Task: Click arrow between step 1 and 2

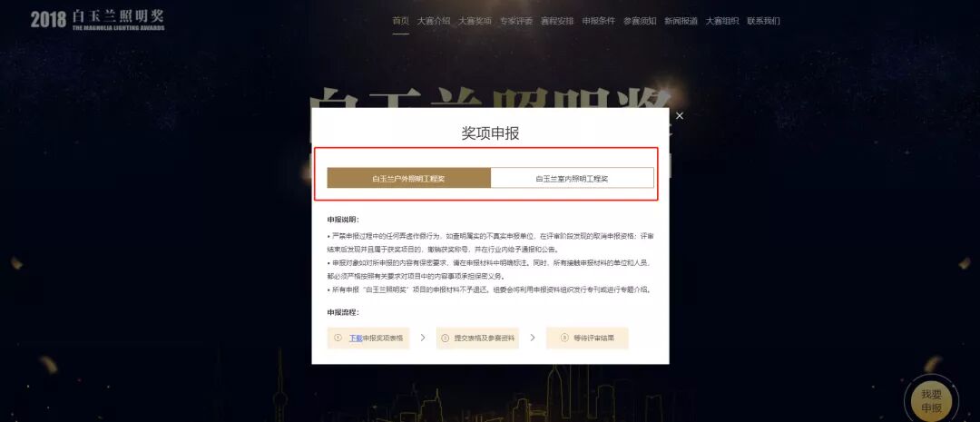Action: point(423,338)
